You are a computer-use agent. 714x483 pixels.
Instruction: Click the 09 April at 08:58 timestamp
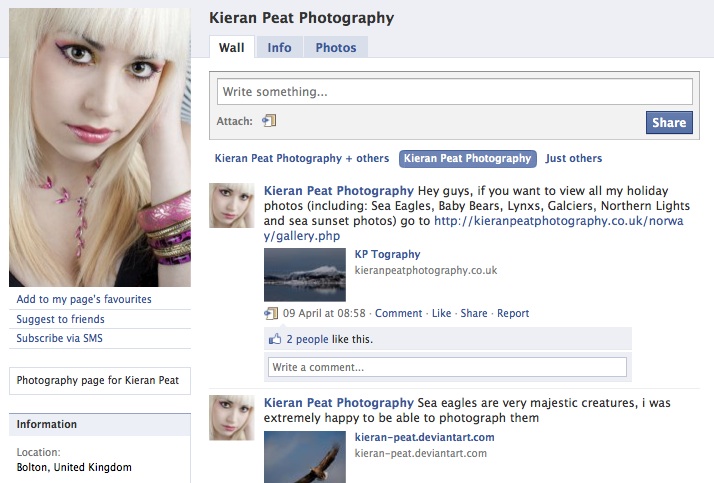point(324,313)
